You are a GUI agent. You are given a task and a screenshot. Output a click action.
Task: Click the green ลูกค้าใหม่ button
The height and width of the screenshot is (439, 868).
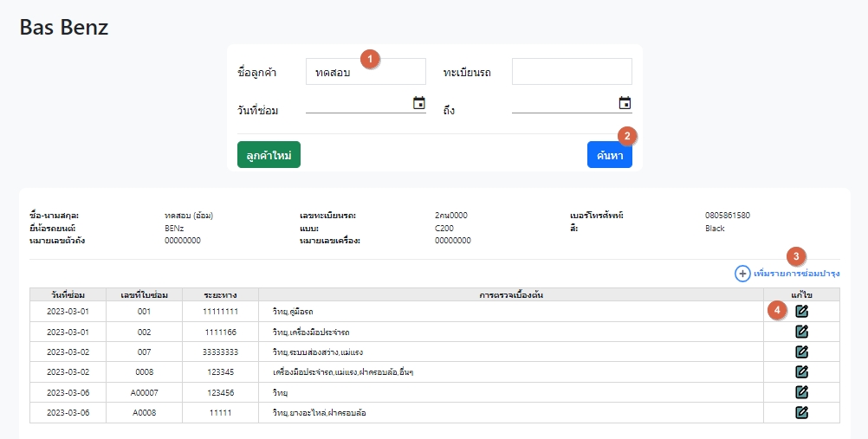[269, 154]
